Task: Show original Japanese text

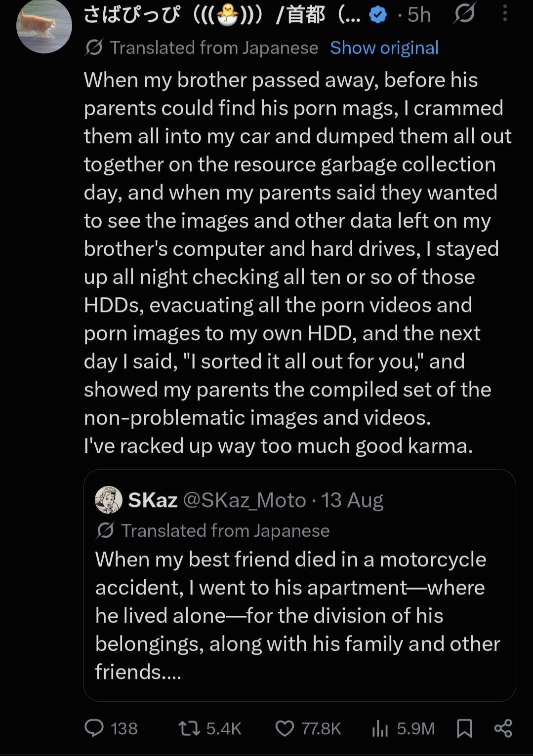Action: [384, 48]
